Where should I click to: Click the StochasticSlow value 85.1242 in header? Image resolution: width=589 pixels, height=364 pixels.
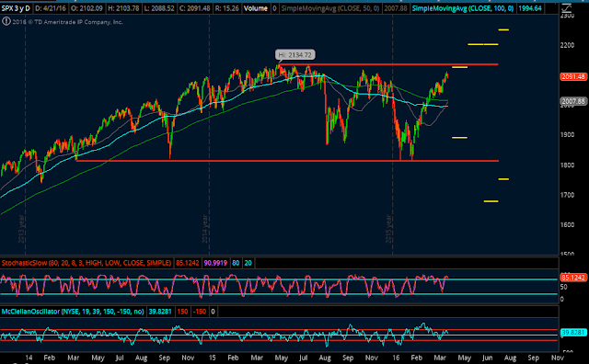coord(188,263)
